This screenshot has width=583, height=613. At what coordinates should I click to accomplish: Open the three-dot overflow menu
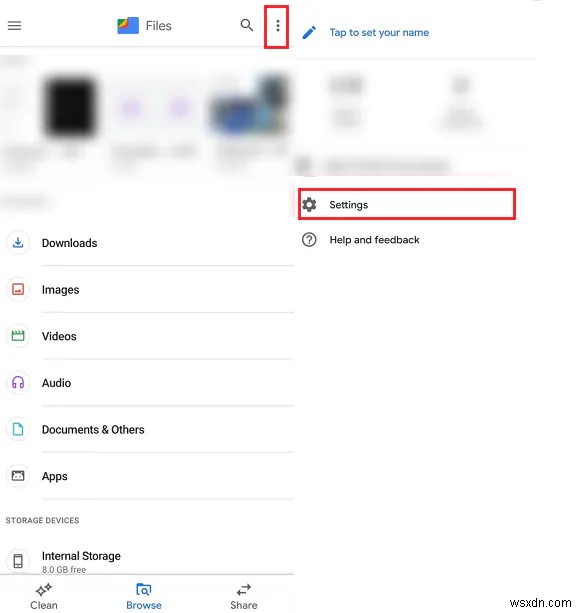pos(278,26)
